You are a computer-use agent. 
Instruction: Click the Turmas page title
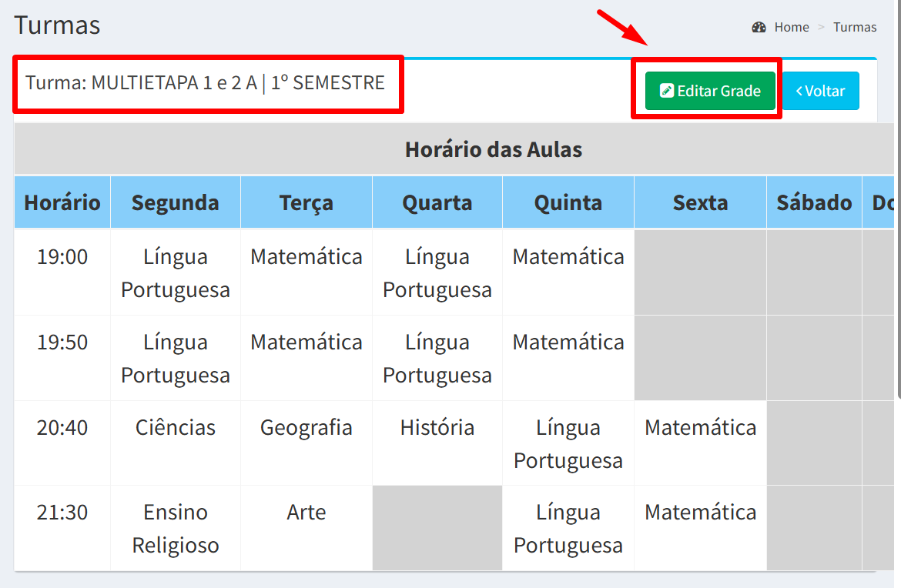[x=58, y=25]
